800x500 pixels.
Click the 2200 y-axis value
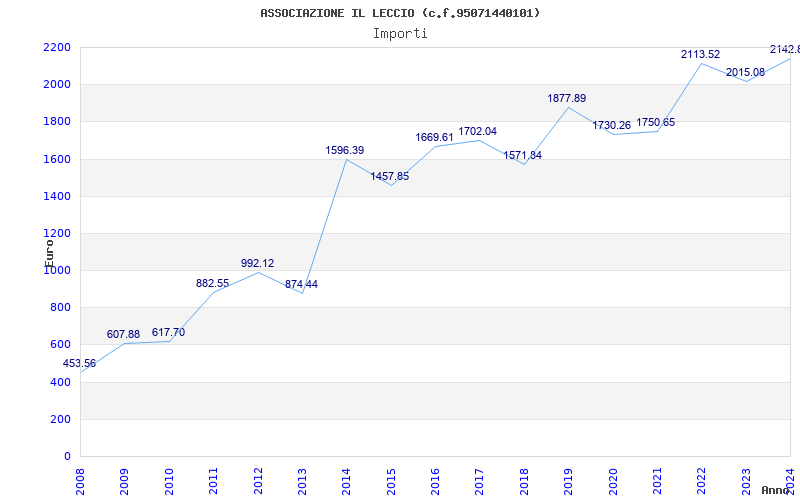(57, 47)
